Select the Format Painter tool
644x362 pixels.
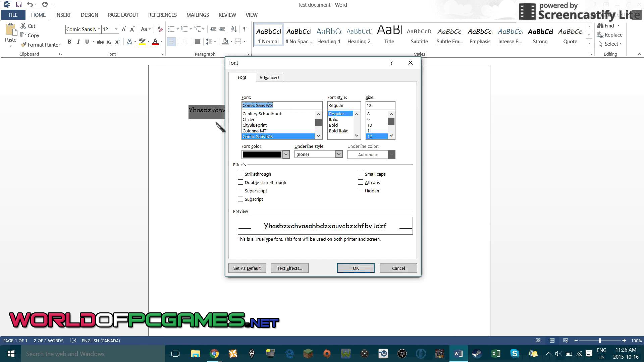40,45
